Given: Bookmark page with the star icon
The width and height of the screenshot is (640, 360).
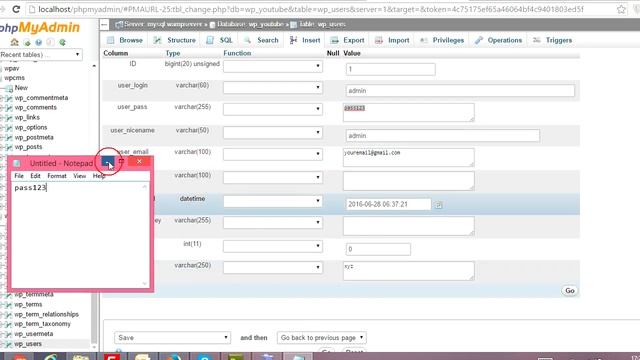Looking at the screenshot, I should click(621, 9).
